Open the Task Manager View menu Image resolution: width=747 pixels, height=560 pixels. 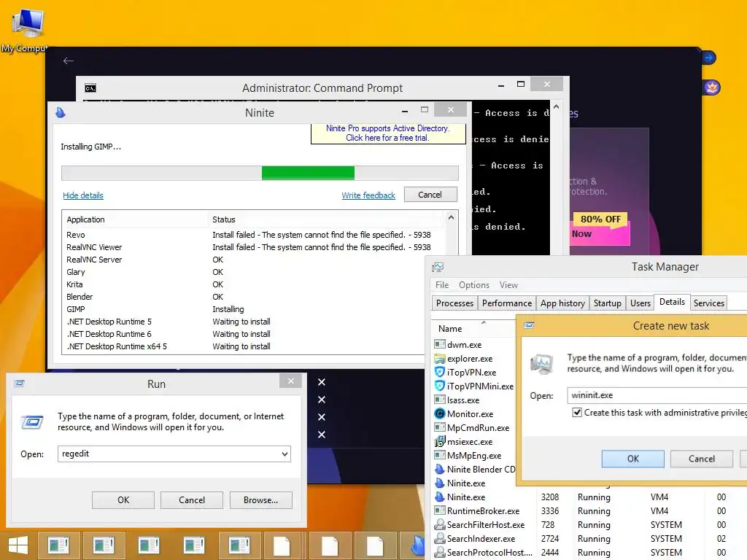coord(508,285)
